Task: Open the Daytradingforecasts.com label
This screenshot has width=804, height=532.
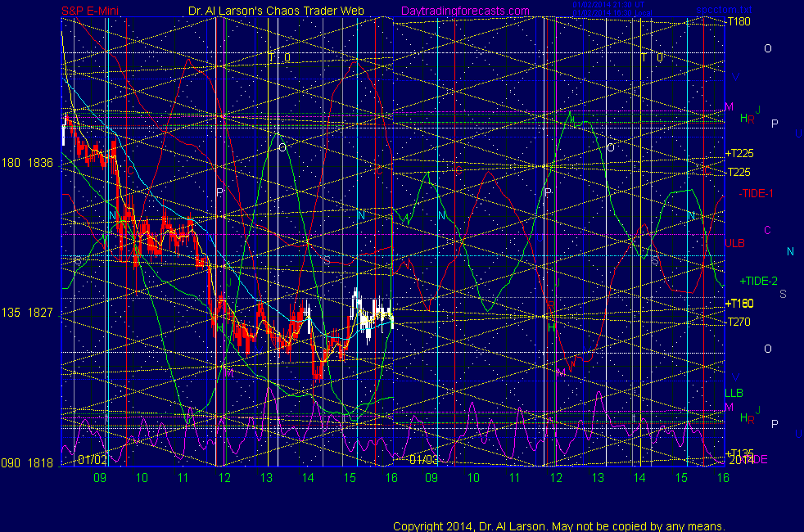Action: tap(465, 11)
